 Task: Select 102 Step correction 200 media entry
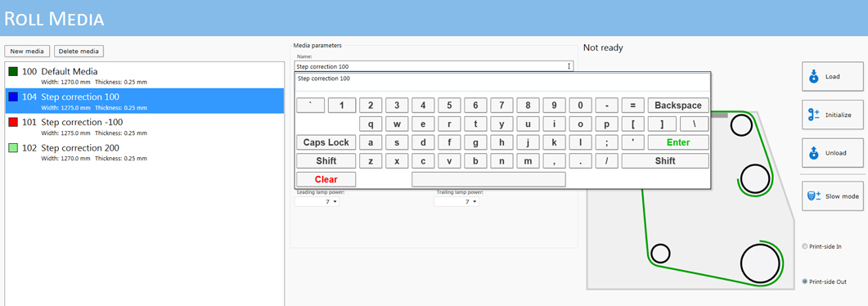tap(145, 151)
